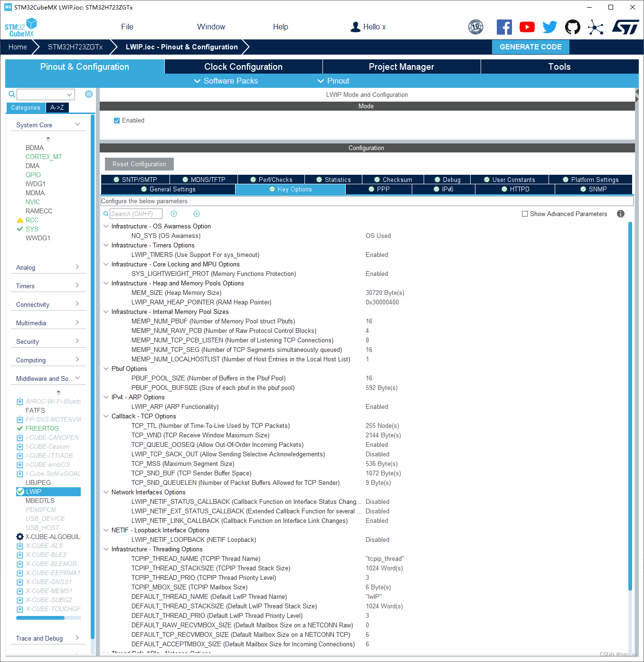Click the warning icon beside RCC

click(x=20, y=220)
